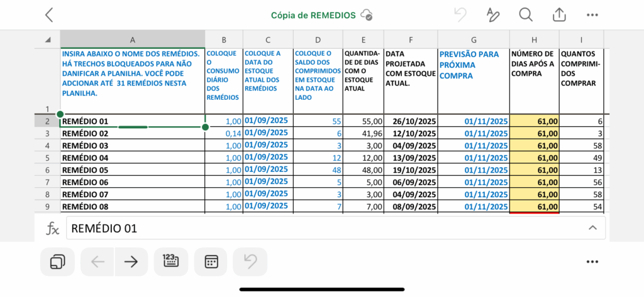Select the column A header
Viewport: 644px width, 297px height.
click(132, 39)
